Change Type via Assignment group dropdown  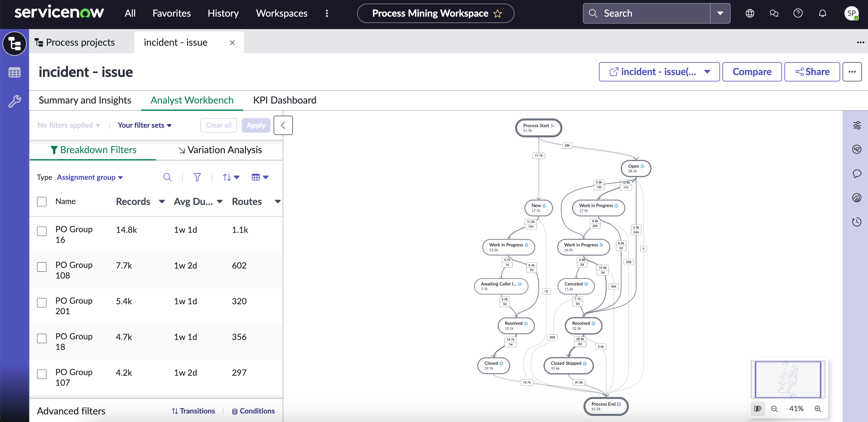(x=90, y=177)
